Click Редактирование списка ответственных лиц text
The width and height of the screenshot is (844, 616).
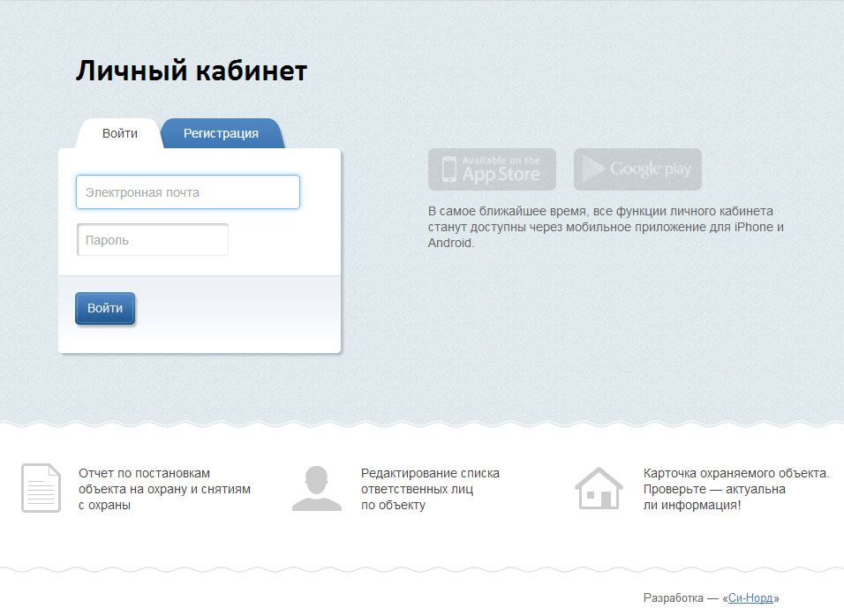pos(430,489)
